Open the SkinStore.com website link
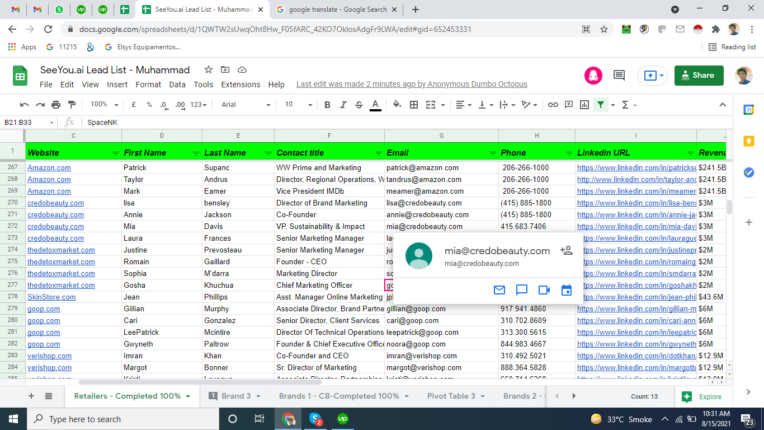Viewport: 764px width, 430px height. pos(51,297)
